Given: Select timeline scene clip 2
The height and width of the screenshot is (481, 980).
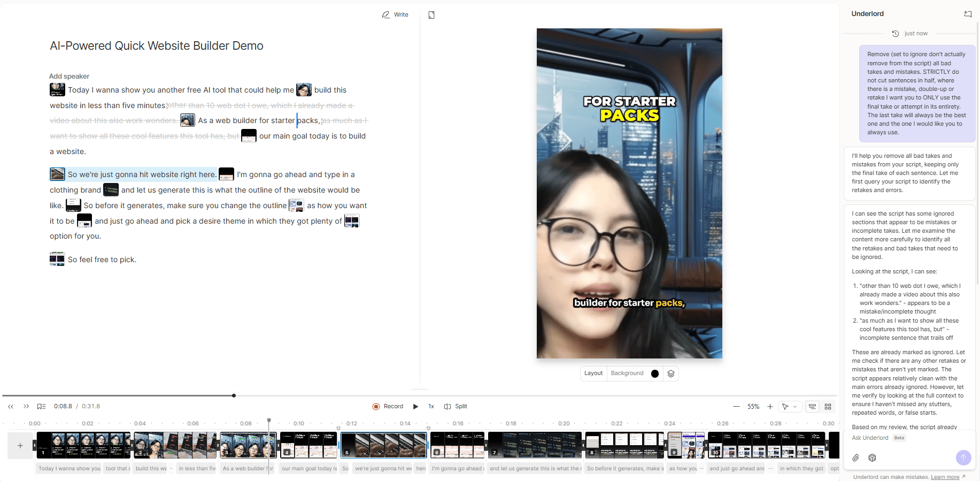Looking at the screenshot, I should coord(175,445).
